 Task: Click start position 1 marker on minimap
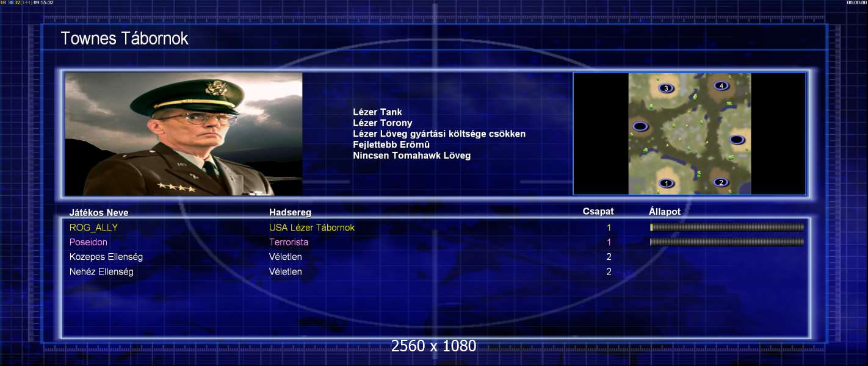coord(667,183)
